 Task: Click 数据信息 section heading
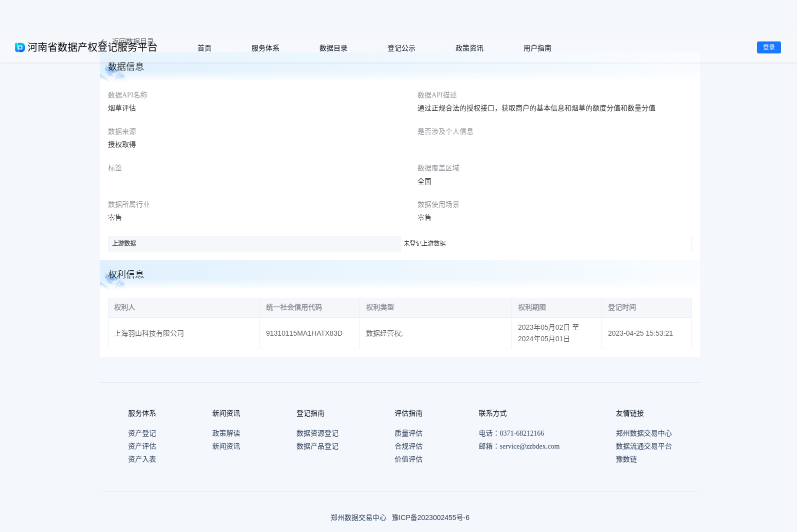126,66
